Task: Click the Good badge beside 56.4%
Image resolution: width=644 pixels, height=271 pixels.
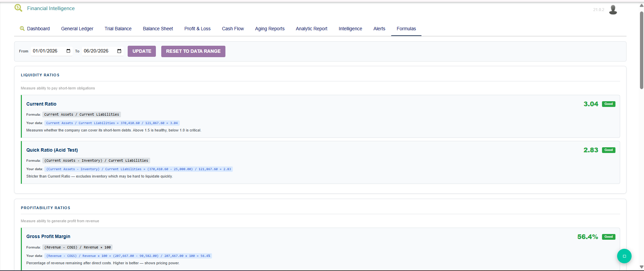Action: click(609, 237)
